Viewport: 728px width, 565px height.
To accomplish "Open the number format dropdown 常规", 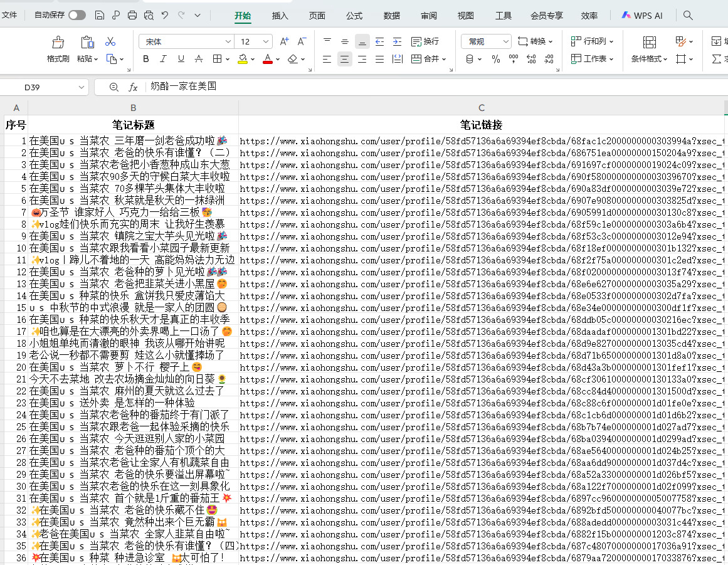I will click(x=487, y=41).
